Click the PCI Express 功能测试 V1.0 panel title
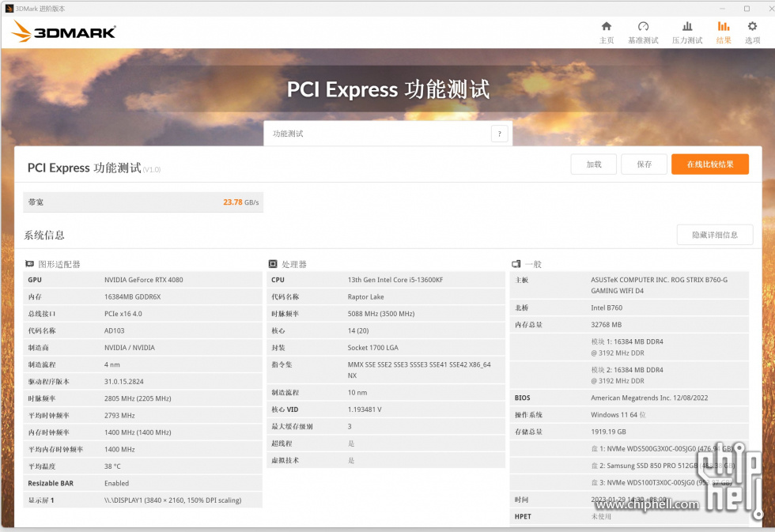The width and height of the screenshot is (775, 532). [94, 168]
